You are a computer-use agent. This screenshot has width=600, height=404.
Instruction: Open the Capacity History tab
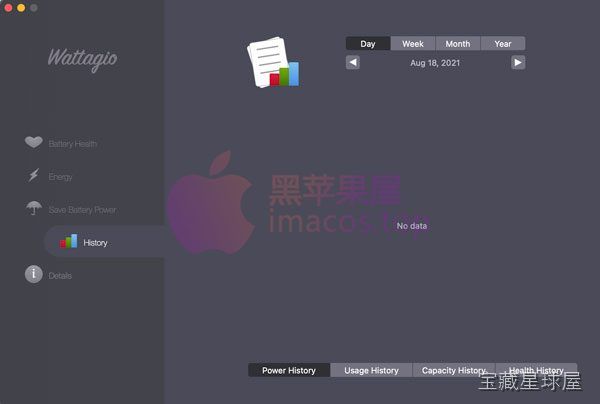pyautogui.click(x=454, y=370)
